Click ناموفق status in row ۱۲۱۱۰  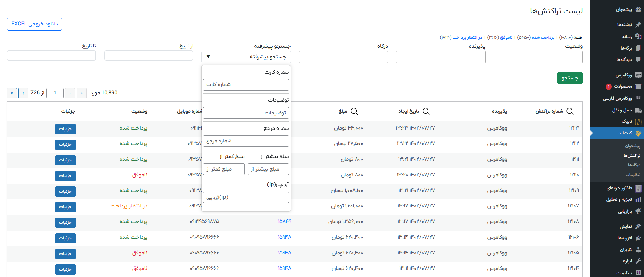(x=140, y=175)
